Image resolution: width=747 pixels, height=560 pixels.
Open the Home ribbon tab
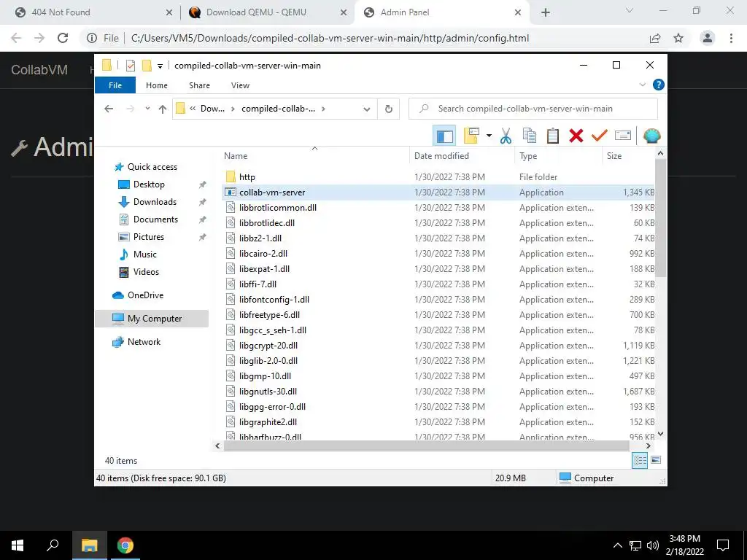[x=157, y=85]
